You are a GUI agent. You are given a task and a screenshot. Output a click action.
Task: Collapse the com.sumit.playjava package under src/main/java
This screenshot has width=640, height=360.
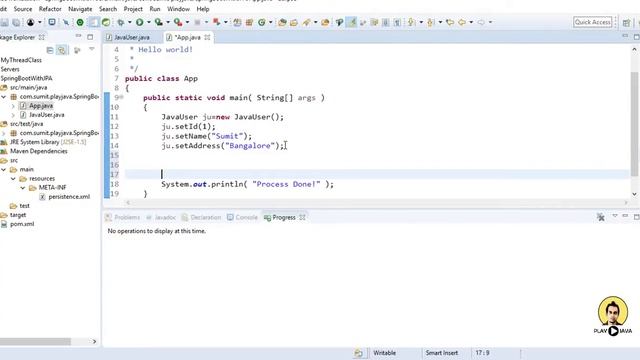pos(4,97)
